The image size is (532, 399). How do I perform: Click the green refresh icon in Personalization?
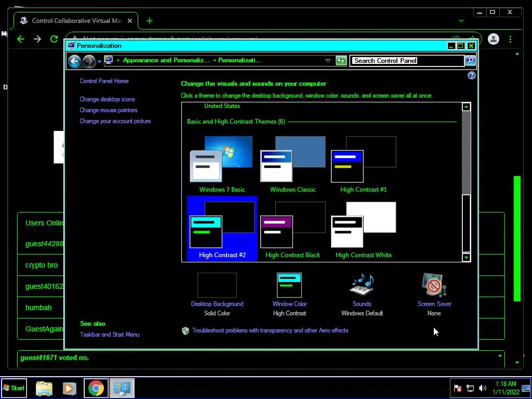pyautogui.click(x=341, y=61)
